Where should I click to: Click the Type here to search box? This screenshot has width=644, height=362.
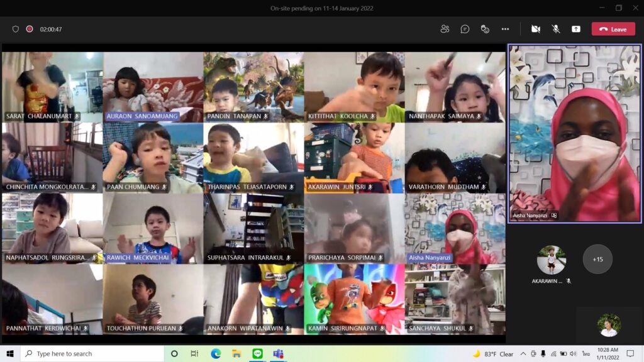pyautogui.click(x=93, y=354)
